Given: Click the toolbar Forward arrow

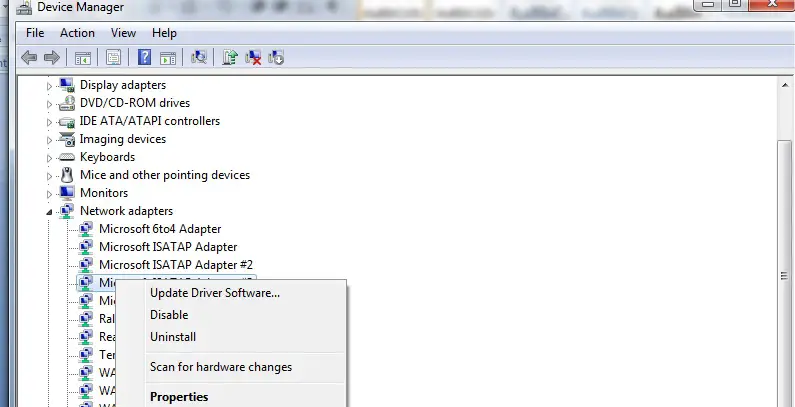Looking at the screenshot, I should (52, 57).
